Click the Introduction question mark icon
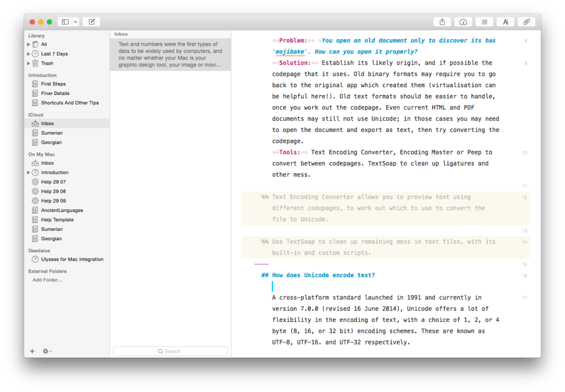Image resolution: width=565 pixels, height=392 pixels. pos(35,173)
